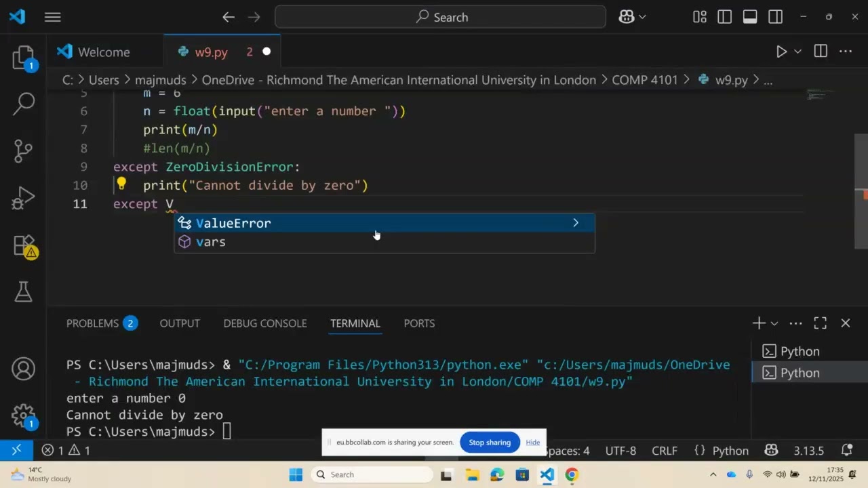The image size is (868, 488).
Task: Open notifications with the bell icon
Action: point(846,450)
